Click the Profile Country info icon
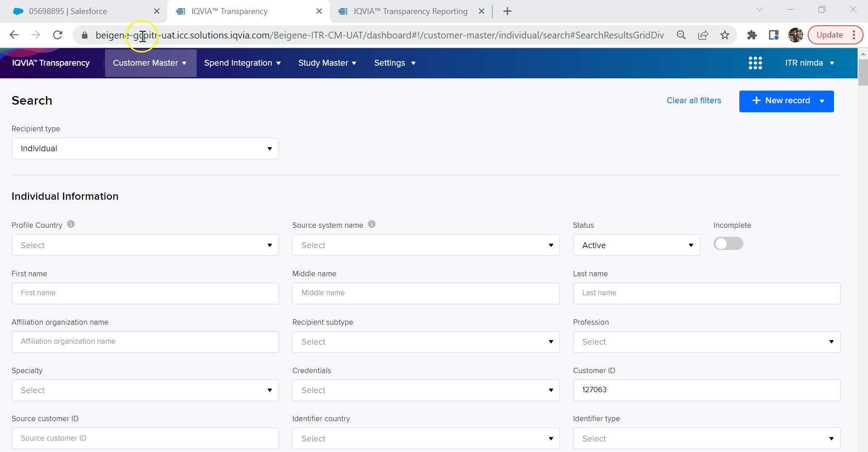Screen dimensions: 868x452 pyautogui.click(x=71, y=224)
